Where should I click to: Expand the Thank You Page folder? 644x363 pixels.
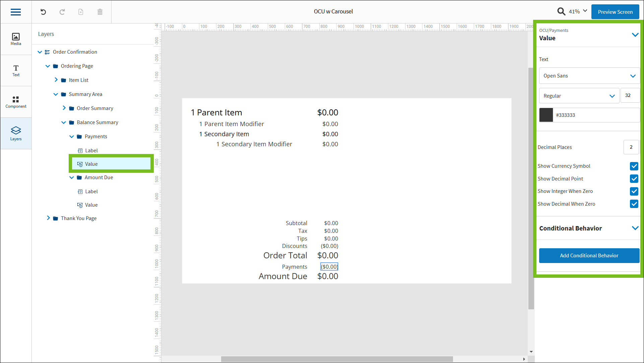(x=48, y=218)
